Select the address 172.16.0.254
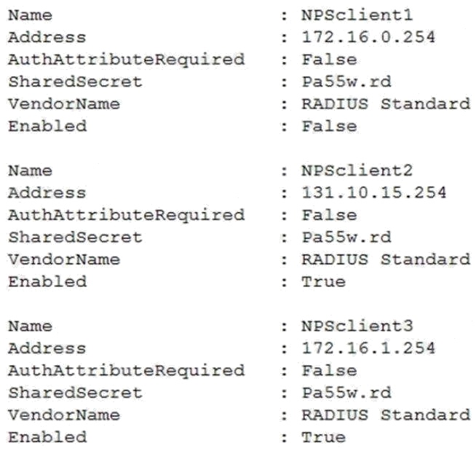This screenshot has height=451, width=476. tap(368, 37)
